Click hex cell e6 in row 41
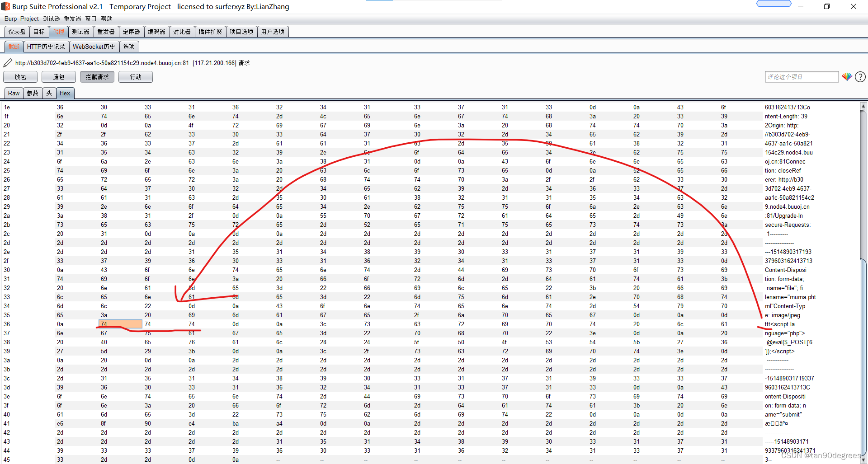The height and width of the screenshot is (464, 868). click(60, 423)
